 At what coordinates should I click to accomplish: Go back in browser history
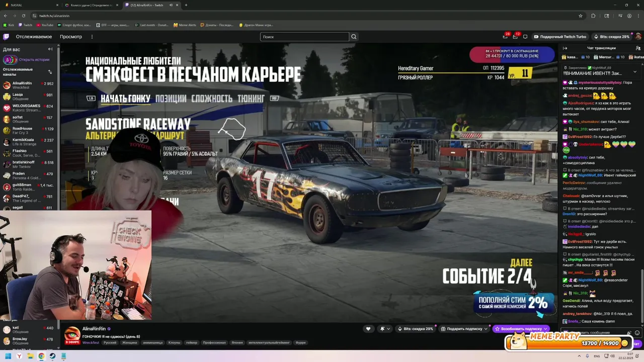6,16
